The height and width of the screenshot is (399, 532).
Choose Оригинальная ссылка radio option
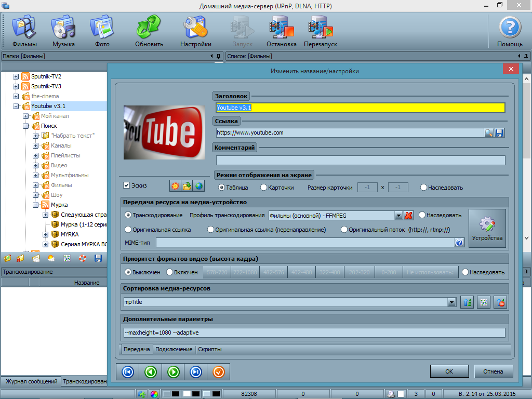tap(128, 229)
